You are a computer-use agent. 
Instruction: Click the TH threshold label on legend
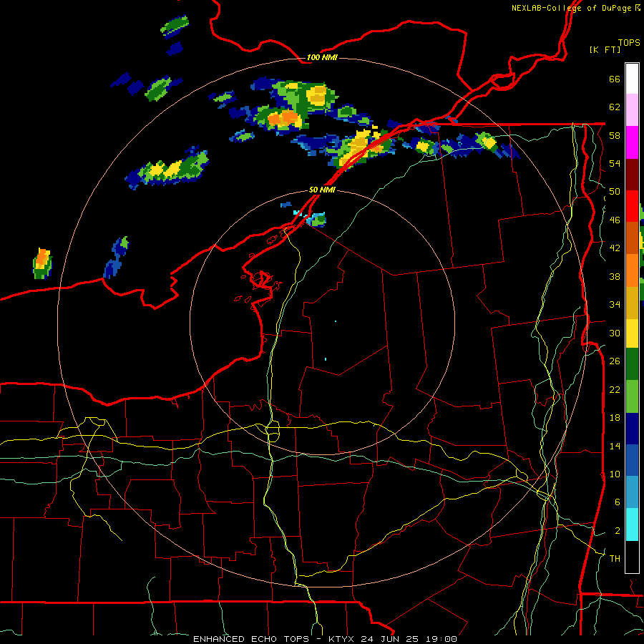tap(615, 559)
